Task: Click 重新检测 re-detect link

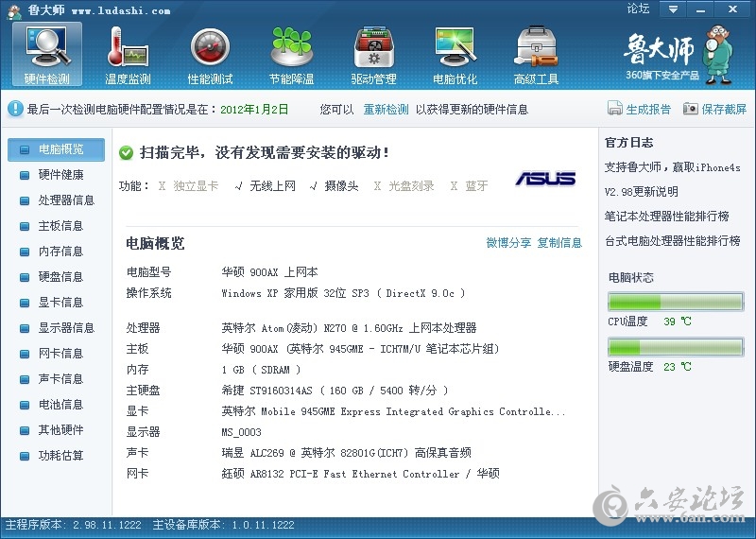Action: [386, 110]
